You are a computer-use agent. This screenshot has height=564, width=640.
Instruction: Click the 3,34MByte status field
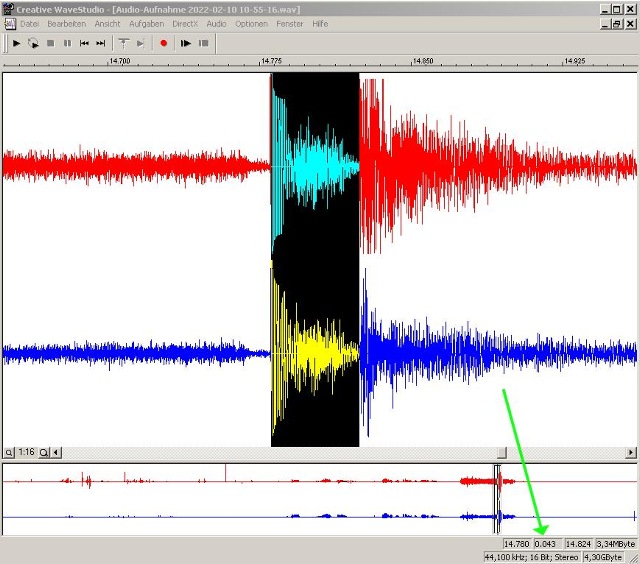click(616, 544)
